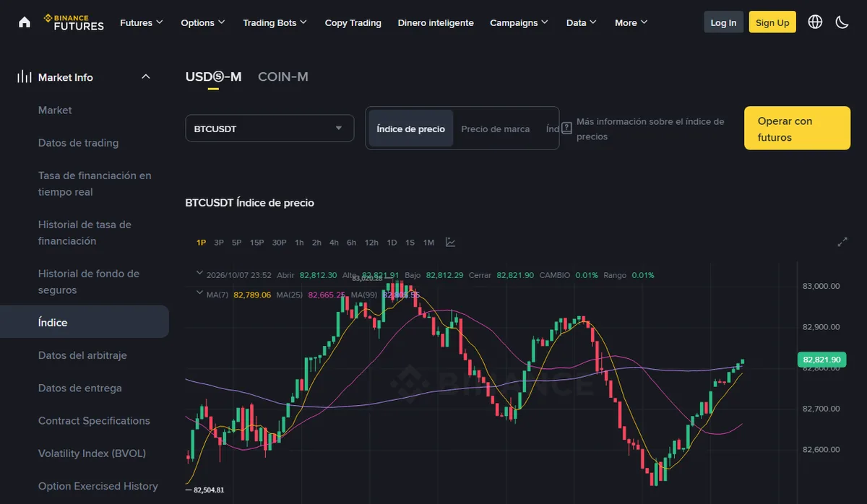Click the Market Info chart icon
867x504 pixels.
25,77
